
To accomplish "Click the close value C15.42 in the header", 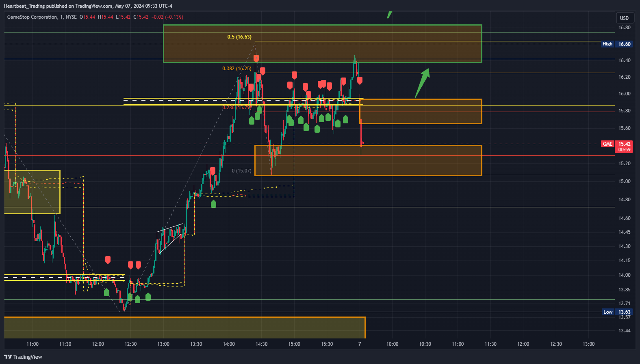I will tap(141, 17).
